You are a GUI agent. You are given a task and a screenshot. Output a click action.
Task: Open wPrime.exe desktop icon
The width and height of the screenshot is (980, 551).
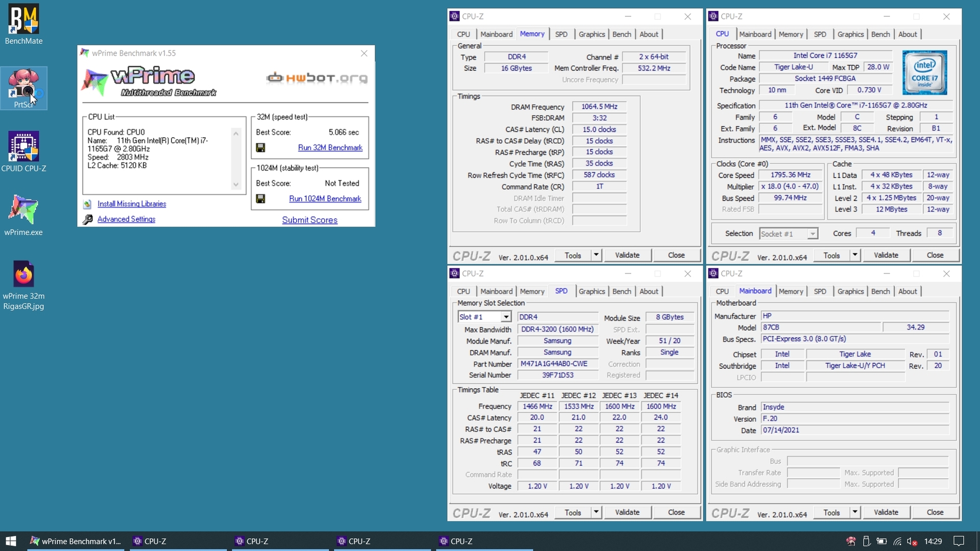pyautogui.click(x=23, y=215)
